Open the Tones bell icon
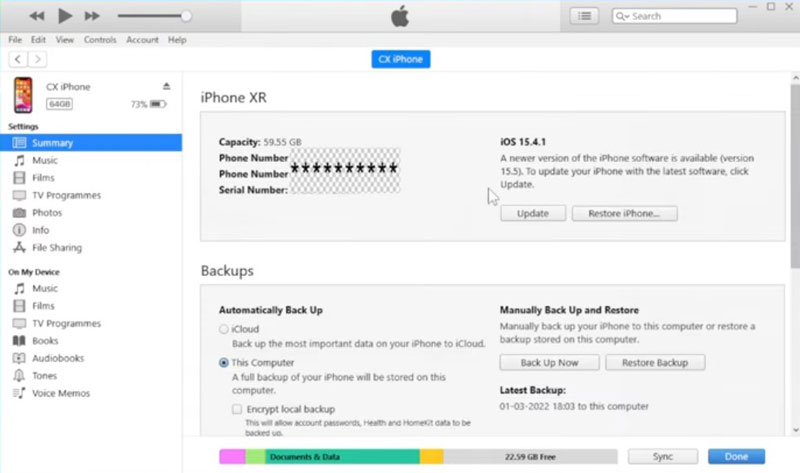 tap(19, 376)
